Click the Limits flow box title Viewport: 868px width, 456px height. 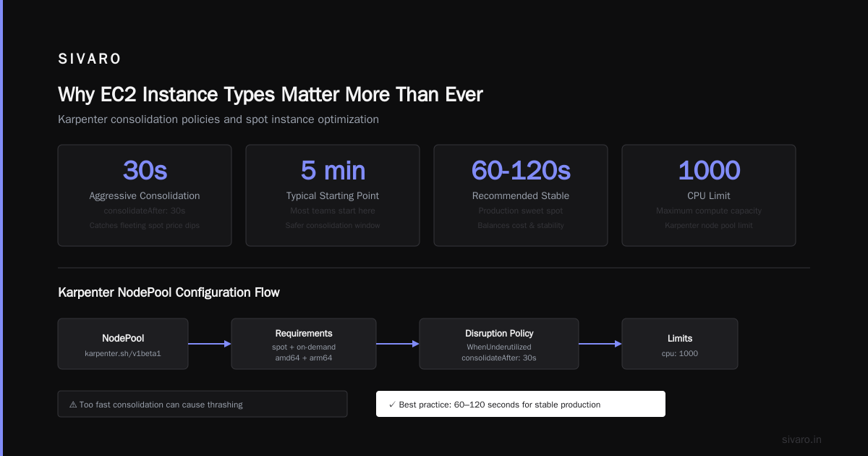click(x=680, y=338)
